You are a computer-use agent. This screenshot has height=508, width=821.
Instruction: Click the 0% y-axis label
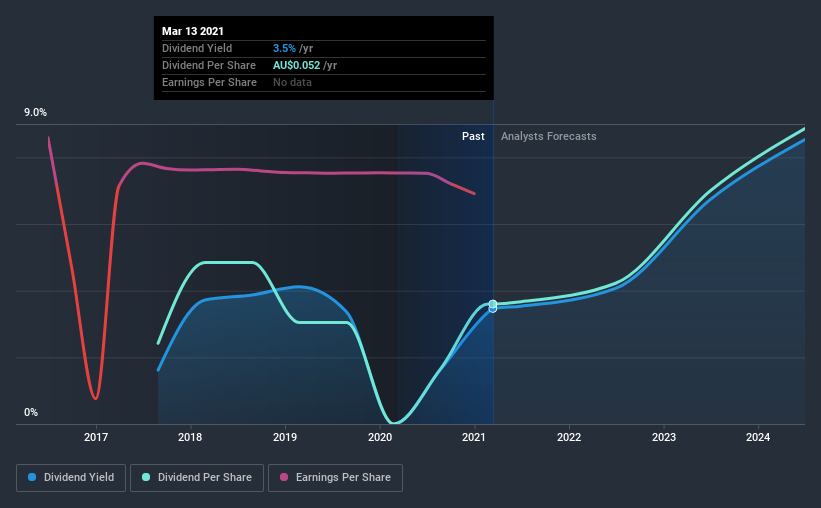31,413
